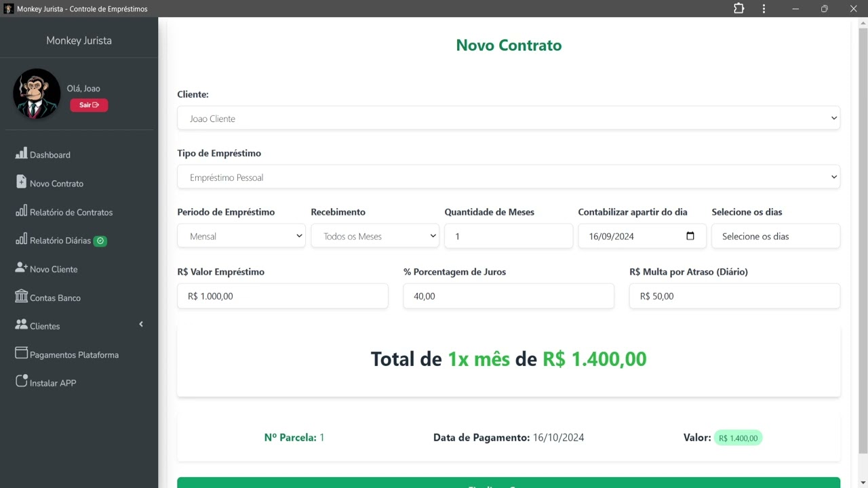The height and width of the screenshot is (488, 868).
Task: Open the Tipo de Empréstimo dropdown
Action: pos(509,177)
